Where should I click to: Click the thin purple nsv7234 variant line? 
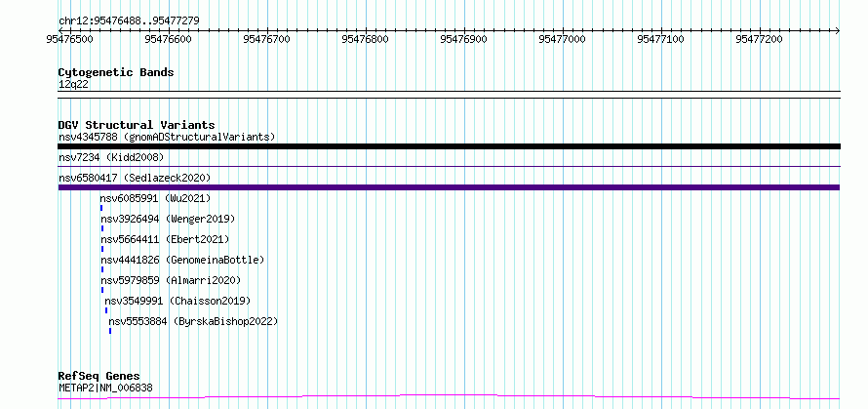(449, 166)
